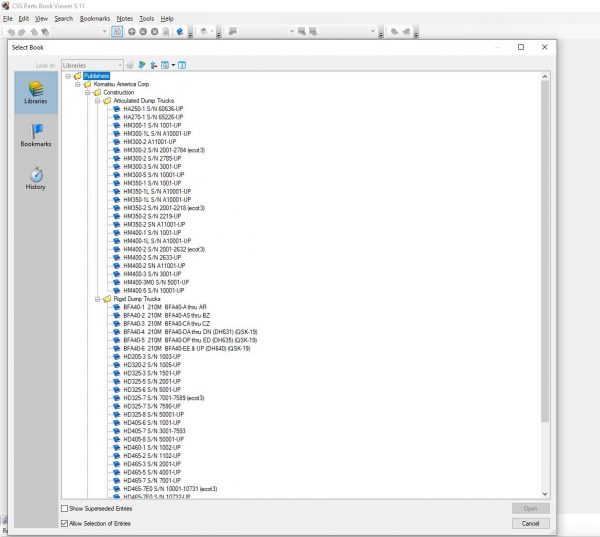Toggle Allow Selection of Entries checkbox
Image resolution: width=600 pixels, height=537 pixels.
click(64, 523)
